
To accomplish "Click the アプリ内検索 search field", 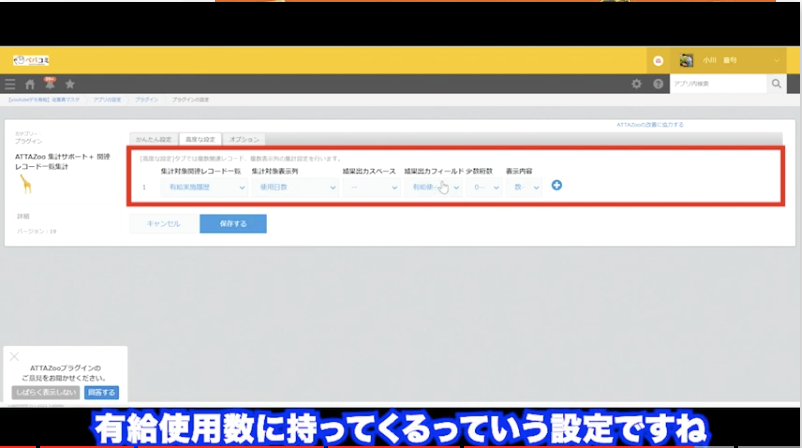I will (x=717, y=85).
